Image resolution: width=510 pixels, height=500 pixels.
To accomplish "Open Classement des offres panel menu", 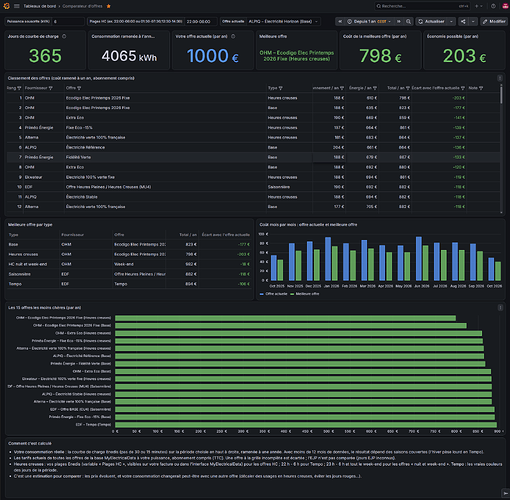I will (500, 78).
